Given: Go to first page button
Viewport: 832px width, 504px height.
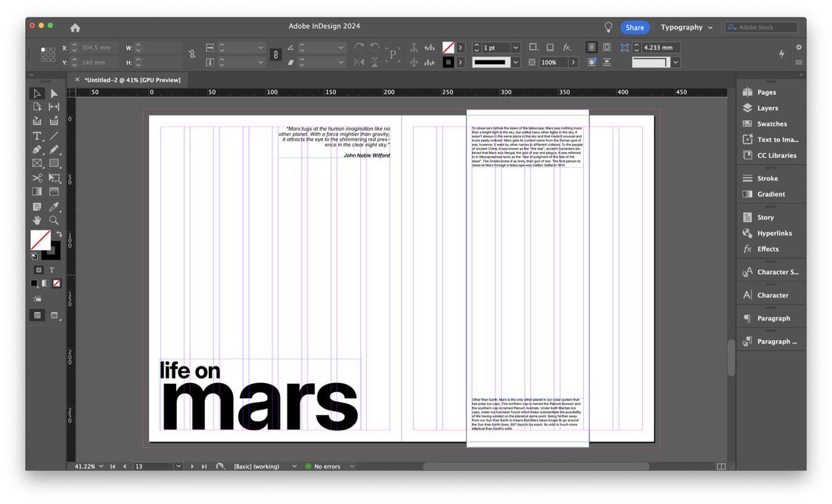Looking at the screenshot, I should click(113, 466).
